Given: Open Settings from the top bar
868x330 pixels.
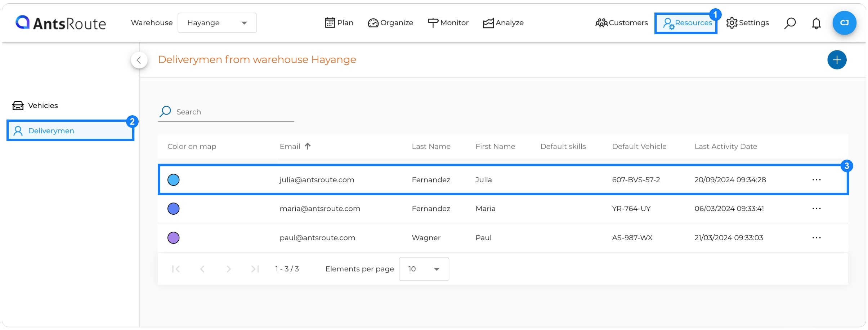Looking at the screenshot, I should click(747, 23).
